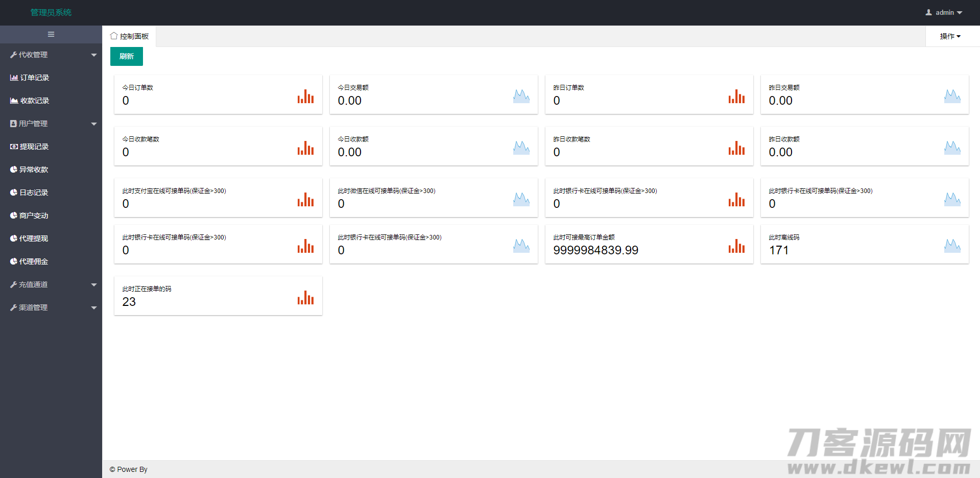Open 订单记录 from the sidebar
The height and width of the screenshot is (478, 980).
(x=34, y=78)
